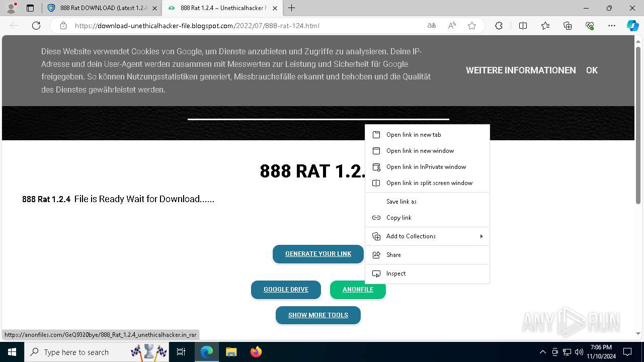This screenshot has height=362, width=644.
Task: Open Microsoft Edge taskbar icon
Action: 207,352
